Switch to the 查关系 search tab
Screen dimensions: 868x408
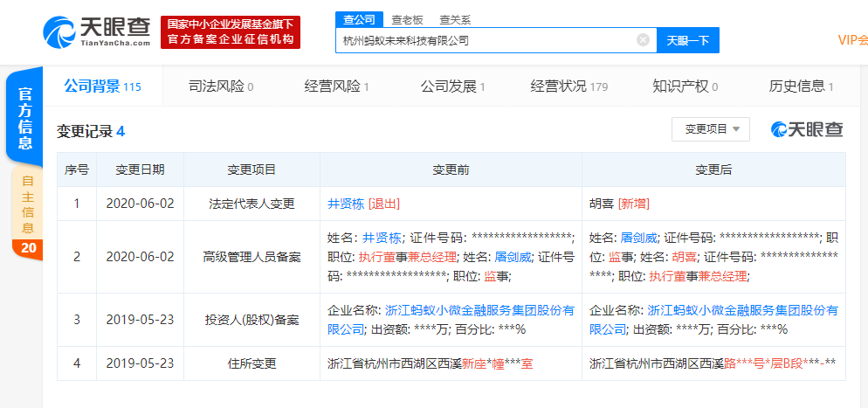(455, 19)
